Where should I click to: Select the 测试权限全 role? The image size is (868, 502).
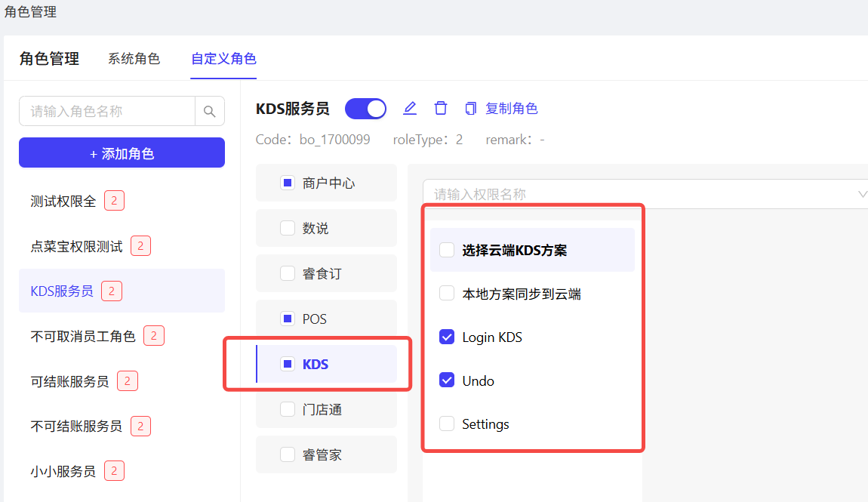63,201
